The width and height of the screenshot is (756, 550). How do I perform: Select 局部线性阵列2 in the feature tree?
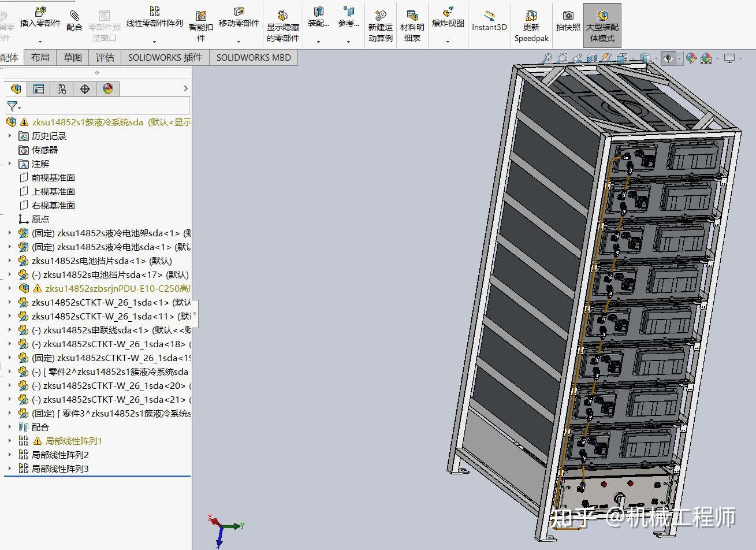[x=60, y=455]
